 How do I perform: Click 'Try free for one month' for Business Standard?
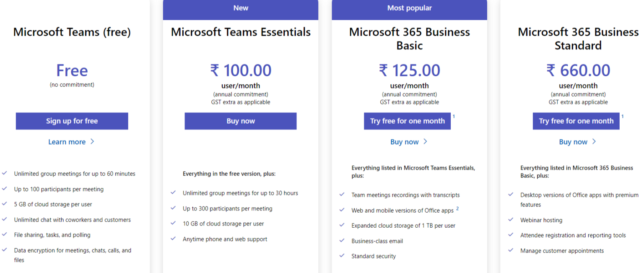(576, 121)
